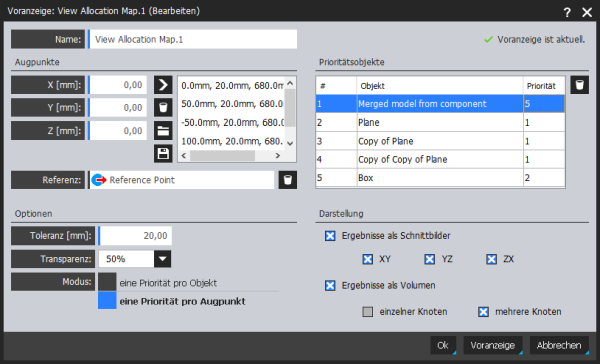Click the Reference Point arrow icon
600x364 pixels.
[99, 180]
